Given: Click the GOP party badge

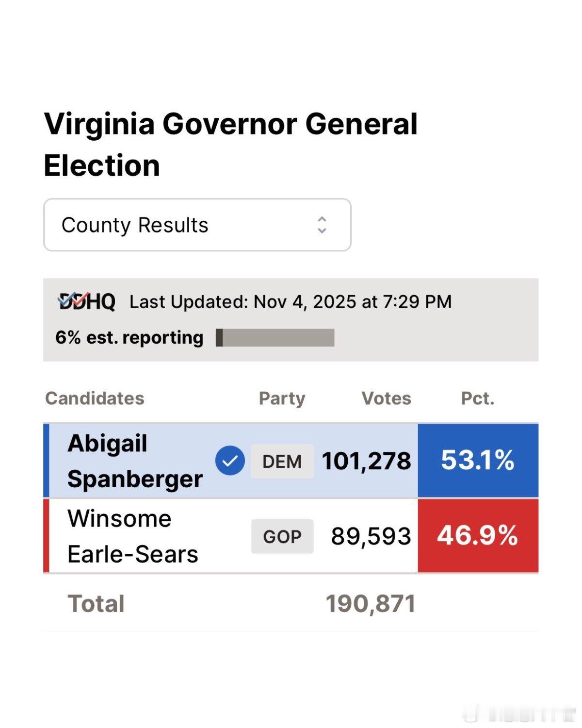Looking at the screenshot, I should pos(282,536).
